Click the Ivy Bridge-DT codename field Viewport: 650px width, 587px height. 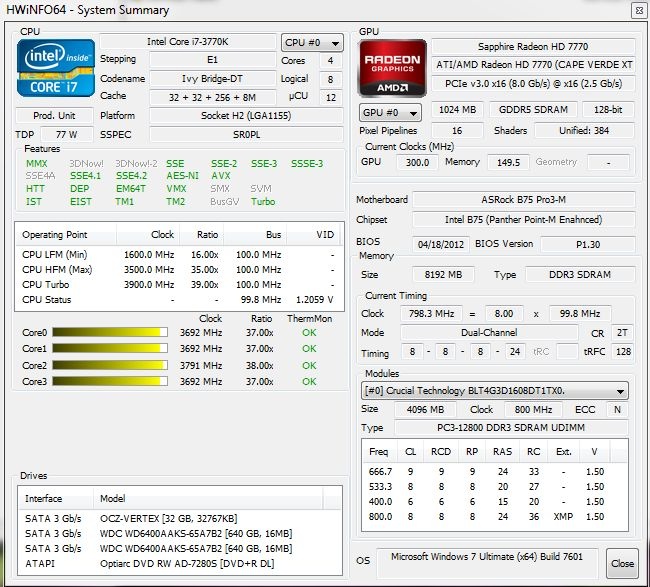213,78
